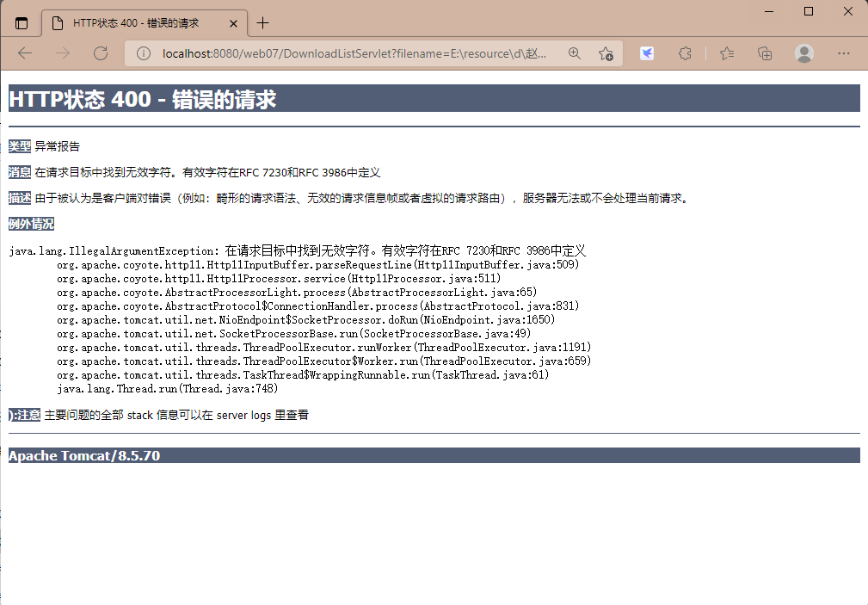
Task: Open the blue bird extension icon
Action: tap(647, 53)
